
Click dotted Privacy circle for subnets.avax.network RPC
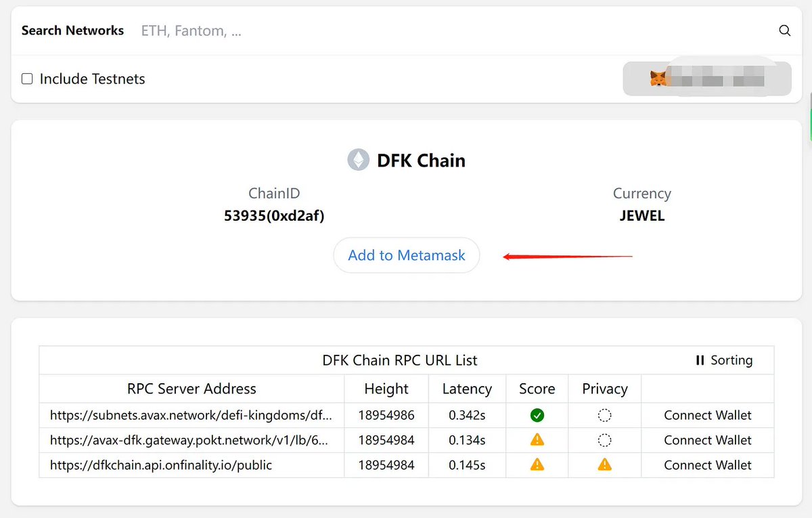[604, 415]
